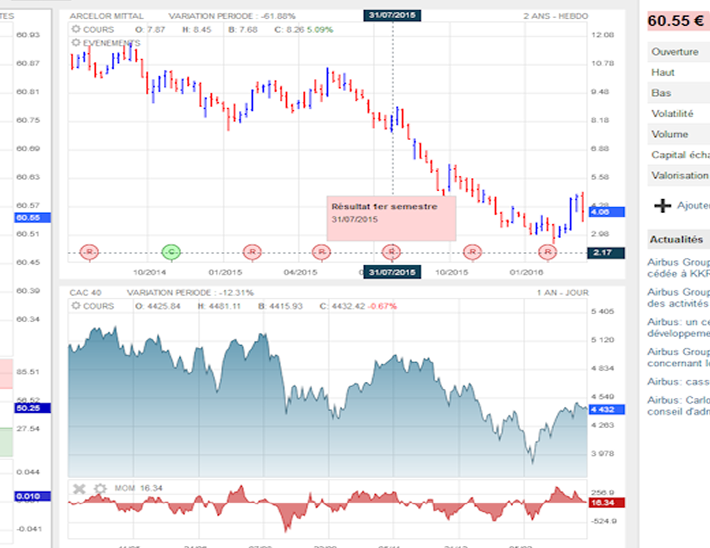
Task: Click the plus icon beside Ajouter
Action: pos(662,206)
